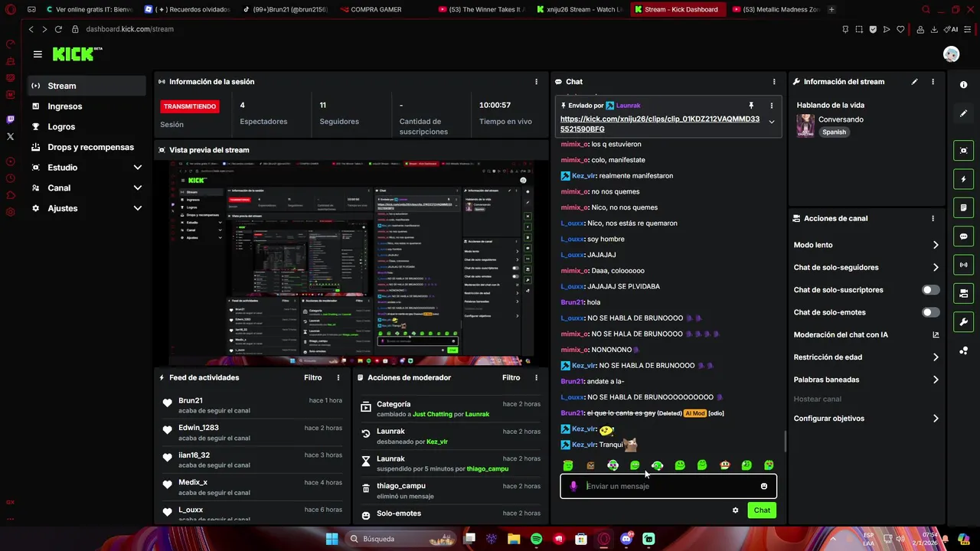Click the purple microphone icon in chat input
Image resolution: width=980 pixels, height=551 pixels.
(x=573, y=486)
